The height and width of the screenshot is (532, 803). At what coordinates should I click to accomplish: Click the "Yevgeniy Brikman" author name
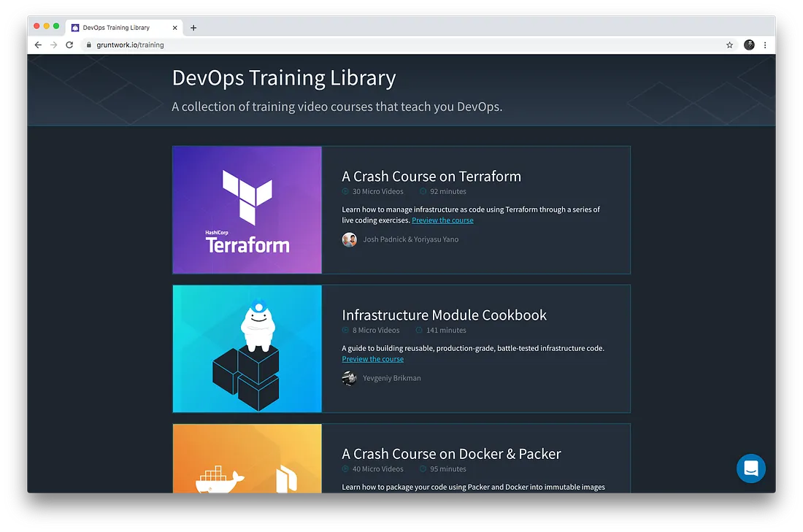pyautogui.click(x=392, y=378)
